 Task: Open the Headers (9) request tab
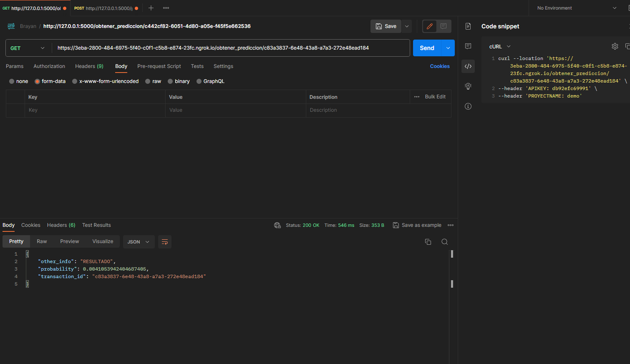[x=89, y=66]
